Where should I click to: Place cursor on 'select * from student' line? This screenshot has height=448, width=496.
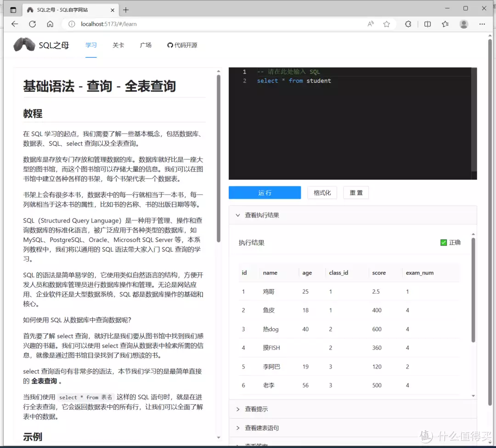294,81
